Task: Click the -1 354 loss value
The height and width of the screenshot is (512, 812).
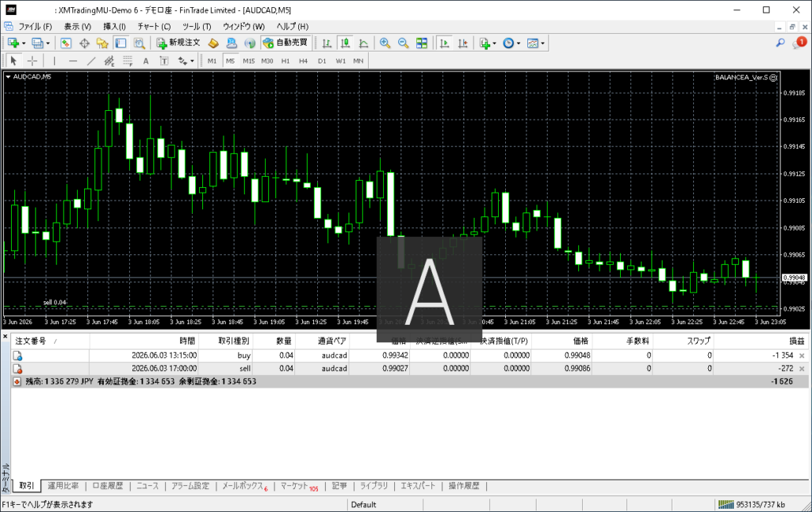Action: tap(783, 356)
